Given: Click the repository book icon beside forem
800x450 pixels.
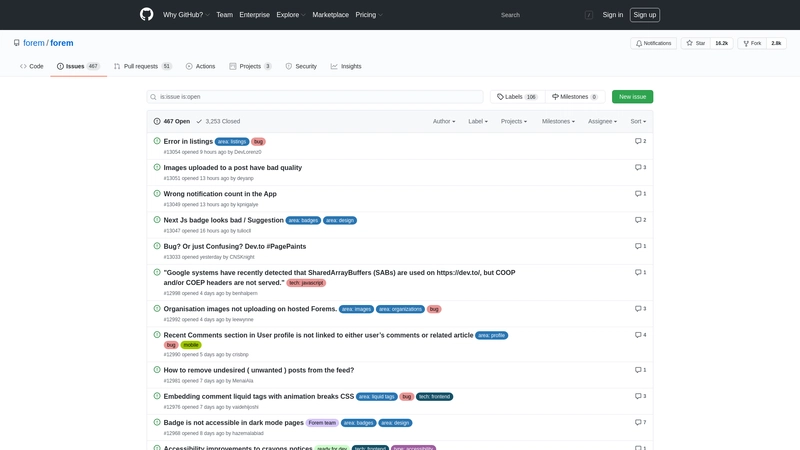Looking at the screenshot, I should pos(17,43).
